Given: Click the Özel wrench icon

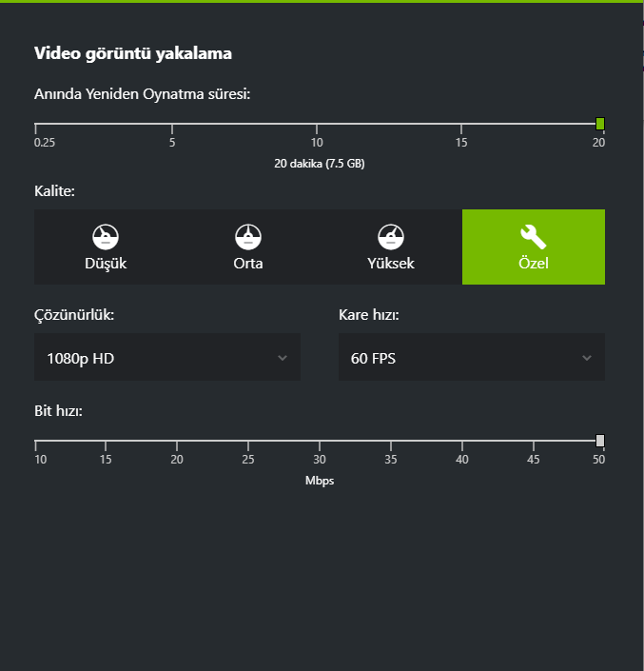Looking at the screenshot, I should (x=534, y=237).
